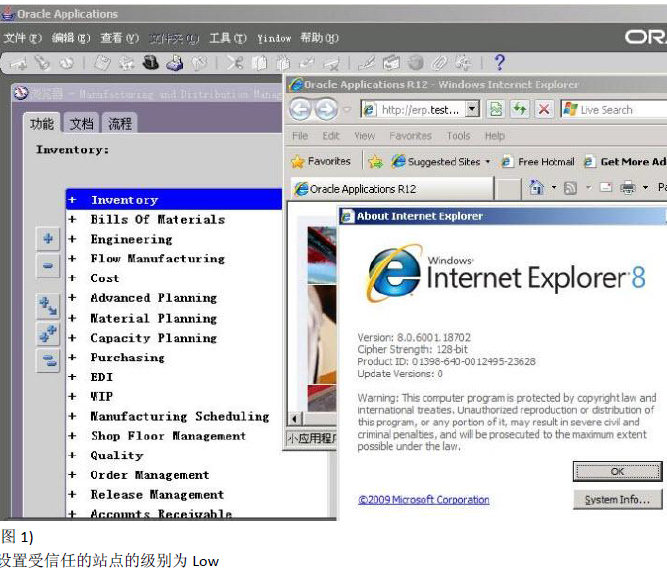
Task: Click the red stop icon in IE
Action: (544, 109)
